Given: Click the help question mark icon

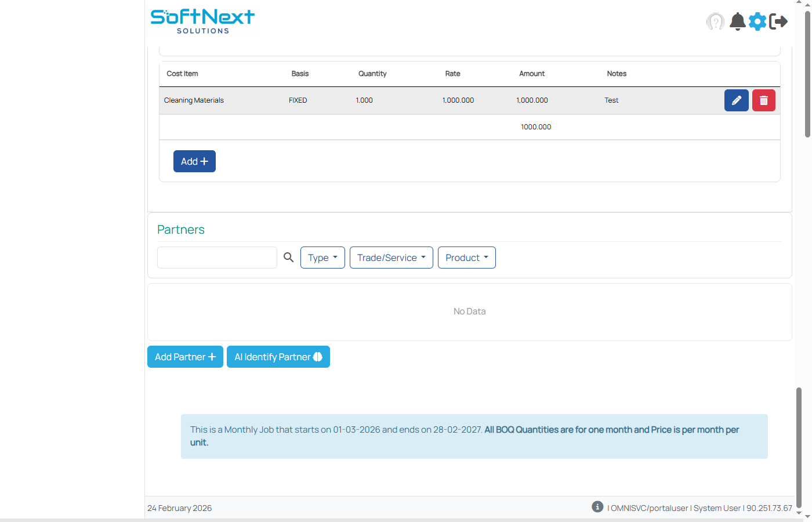Looking at the screenshot, I should (x=715, y=21).
